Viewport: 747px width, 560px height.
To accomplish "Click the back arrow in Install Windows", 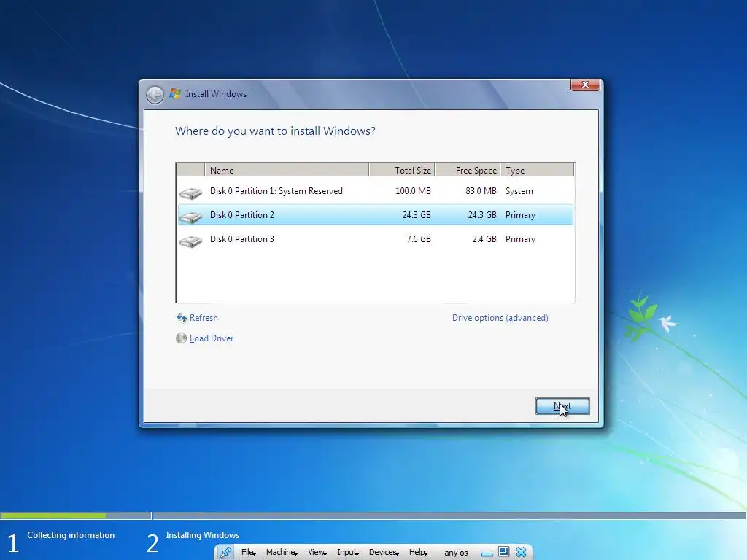I will (155, 95).
